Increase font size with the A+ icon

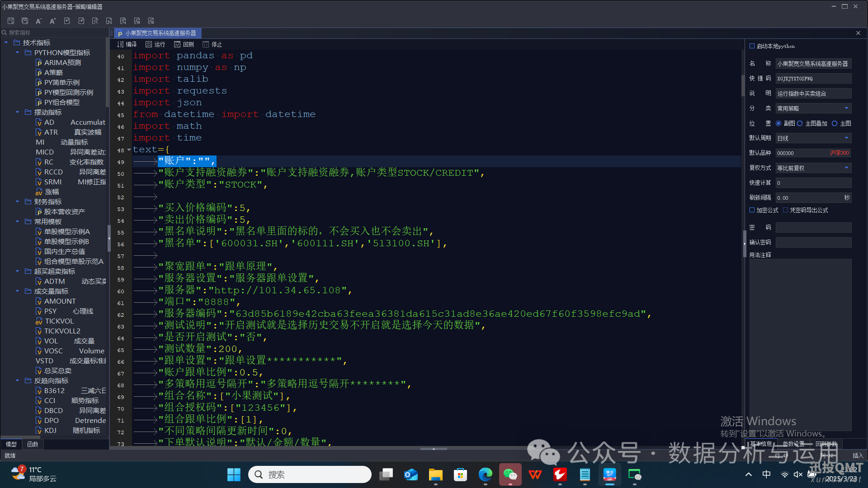[x=53, y=21]
